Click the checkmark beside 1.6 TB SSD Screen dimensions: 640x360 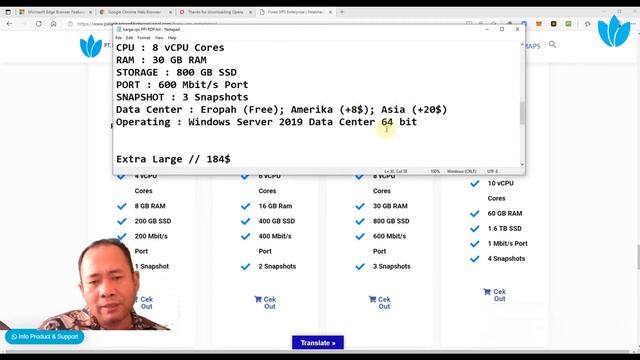tap(474, 229)
